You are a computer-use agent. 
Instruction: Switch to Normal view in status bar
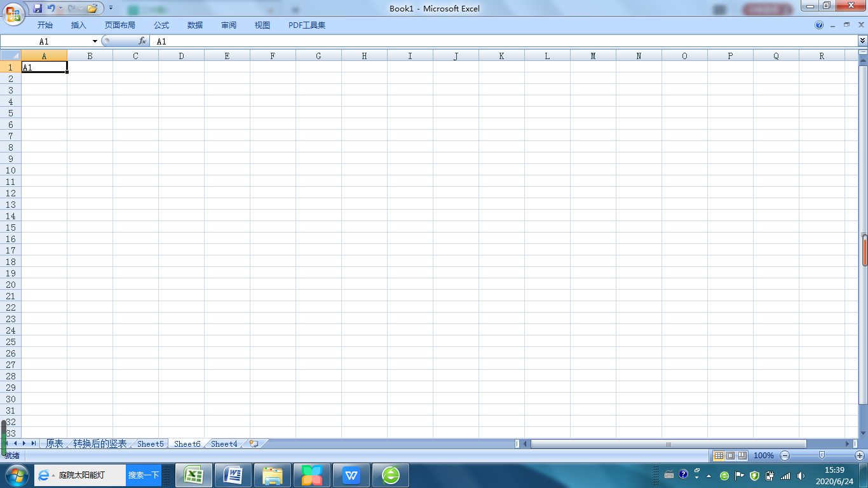point(719,456)
